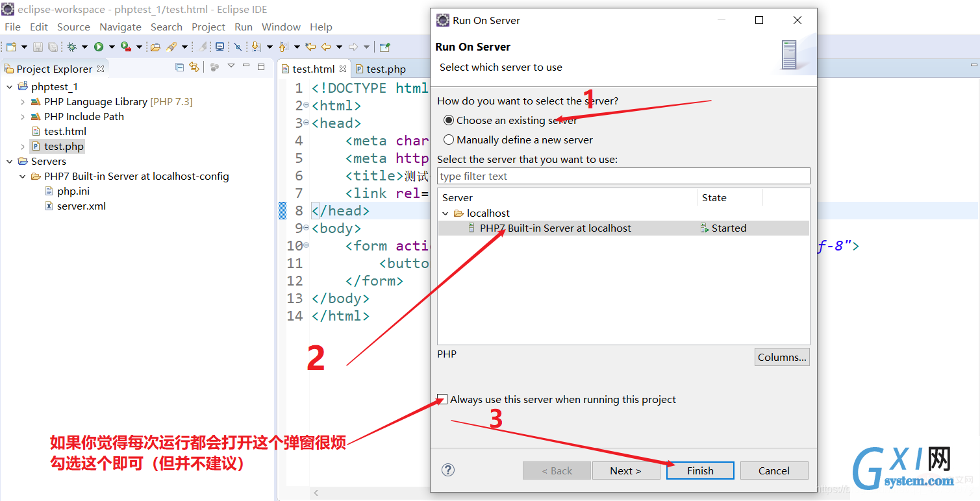Maximize the Project Explorer panel
This screenshot has height=501, width=980.
pyautogui.click(x=261, y=67)
